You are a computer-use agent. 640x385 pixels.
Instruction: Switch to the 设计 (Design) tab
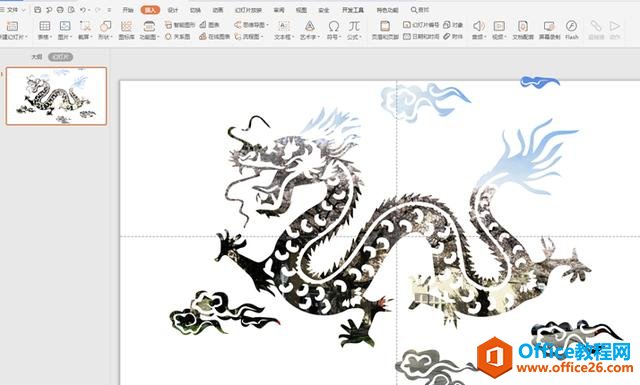pos(173,10)
